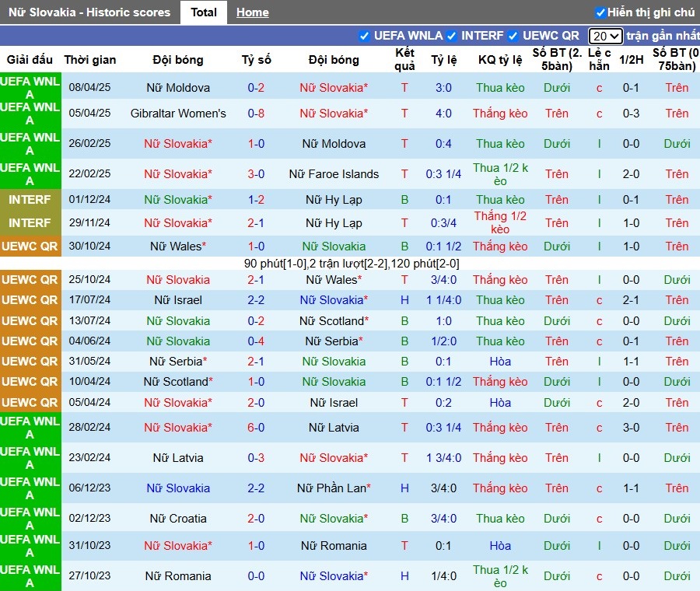Open Nữ Wales* on 30/10/24 row

tap(178, 247)
